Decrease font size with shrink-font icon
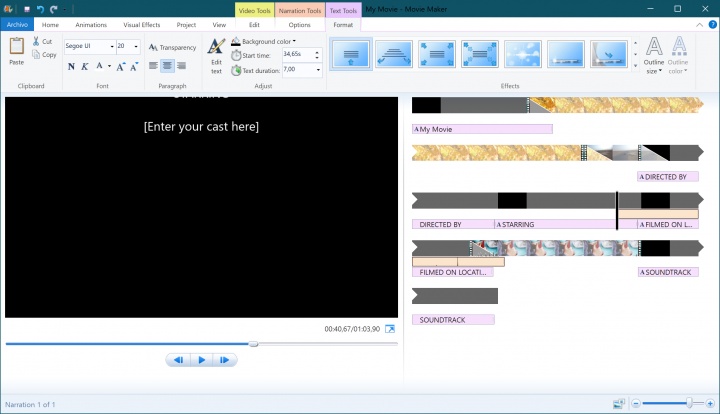This screenshot has height=414, width=720. click(x=134, y=67)
